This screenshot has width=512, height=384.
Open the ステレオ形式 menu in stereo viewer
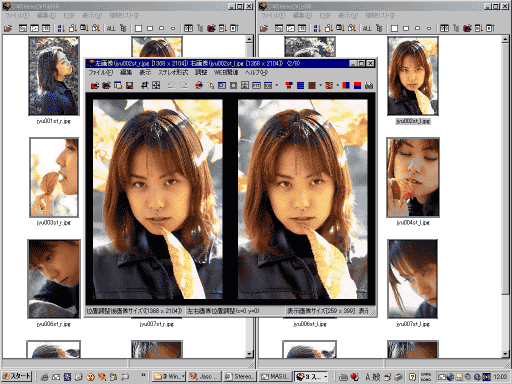tap(173, 72)
